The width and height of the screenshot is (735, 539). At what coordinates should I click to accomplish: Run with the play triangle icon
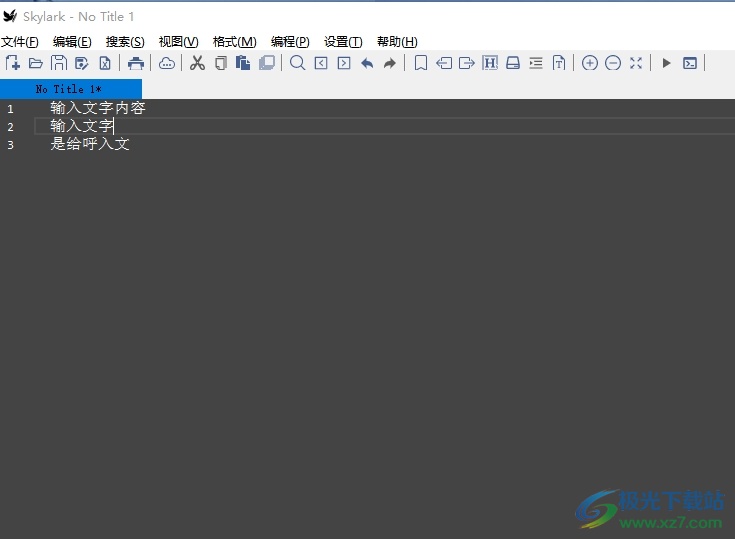click(x=666, y=63)
